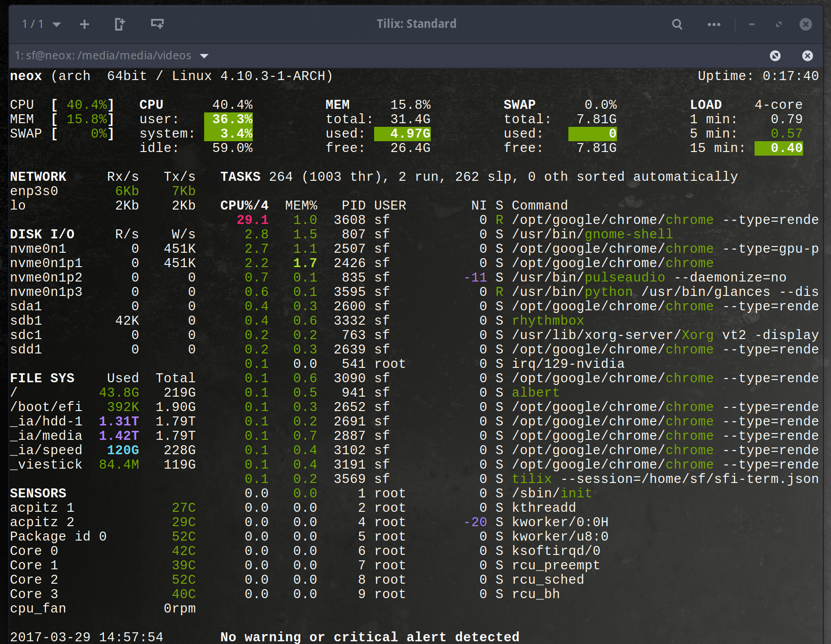The width and height of the screenshot is (831, 644).
Task: Minimize the Tilix window
Action: coord(751,24)
